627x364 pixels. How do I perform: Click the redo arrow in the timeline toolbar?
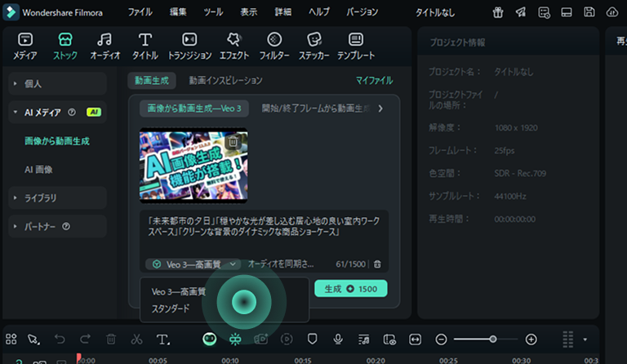pyautogui.click(x=85, y=340)
